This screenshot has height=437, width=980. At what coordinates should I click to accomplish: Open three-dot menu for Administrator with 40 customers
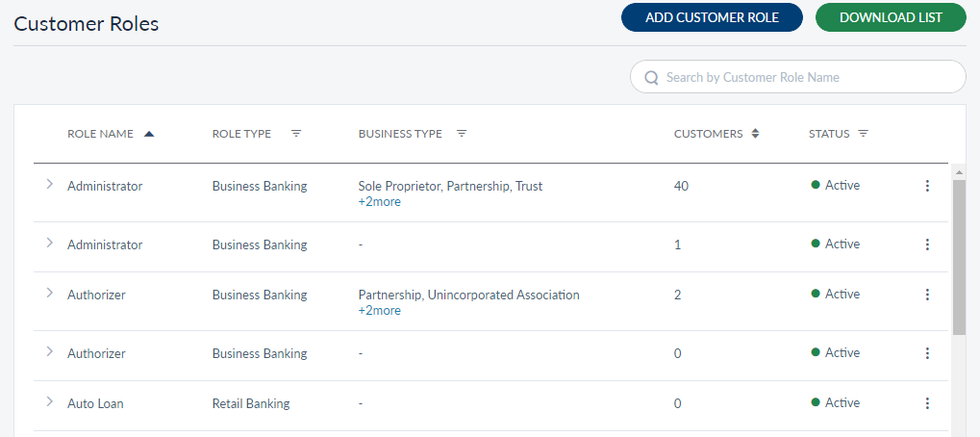click(927, 187)
